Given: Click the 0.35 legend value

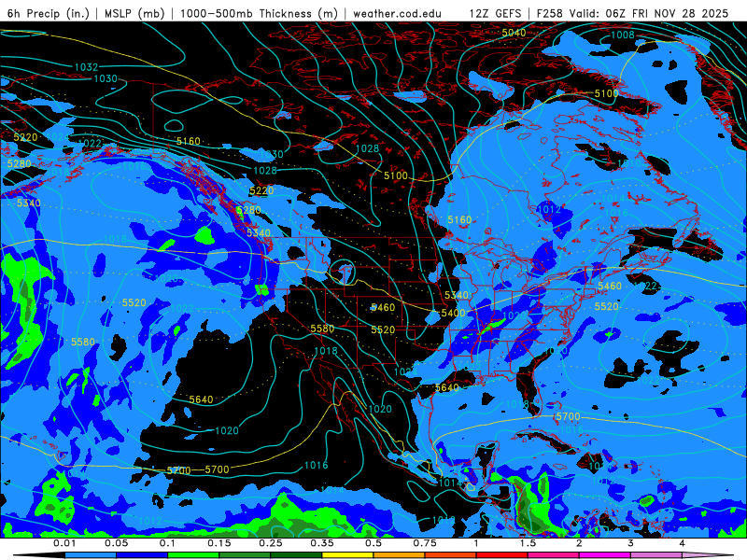Looking at the screenshot, I should click(322, 543).
